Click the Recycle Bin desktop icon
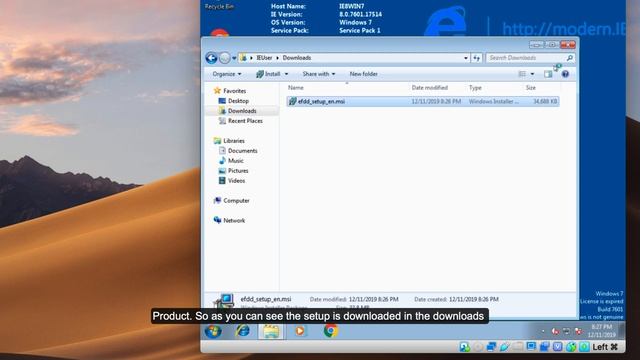The width and height of the screenshot is (640, 360). click(219, 6)
